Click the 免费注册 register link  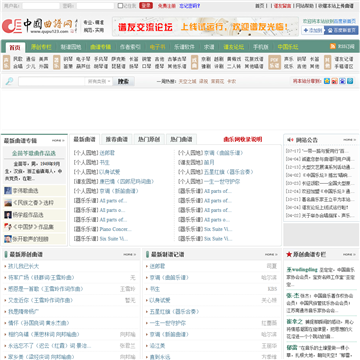click(167, 6)
